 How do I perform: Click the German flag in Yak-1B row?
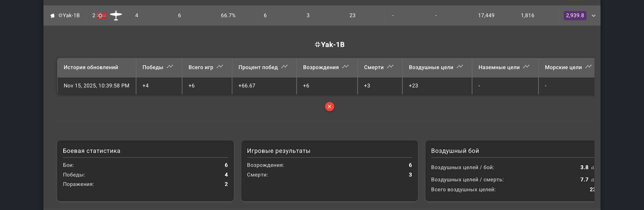pos(101,16)
